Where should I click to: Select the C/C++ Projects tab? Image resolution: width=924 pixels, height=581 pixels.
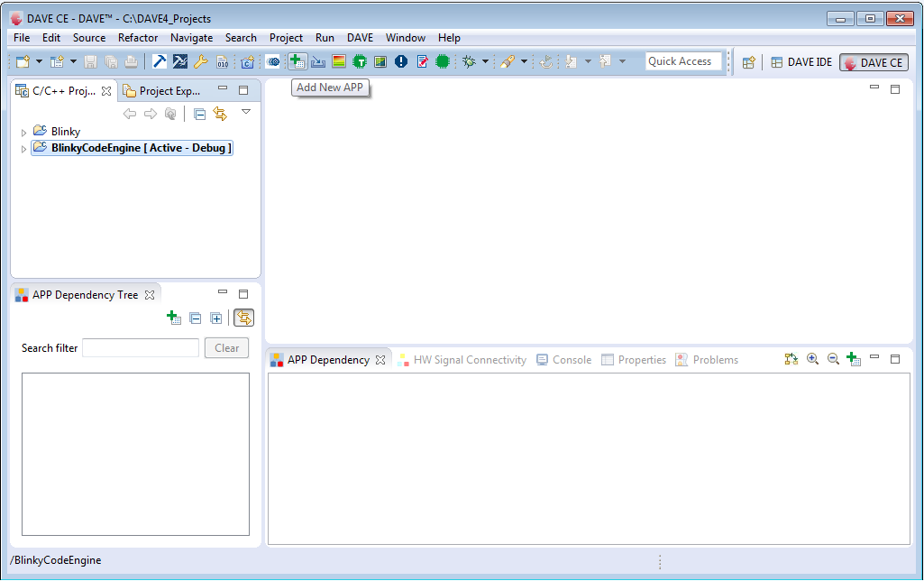pos(64,91)
